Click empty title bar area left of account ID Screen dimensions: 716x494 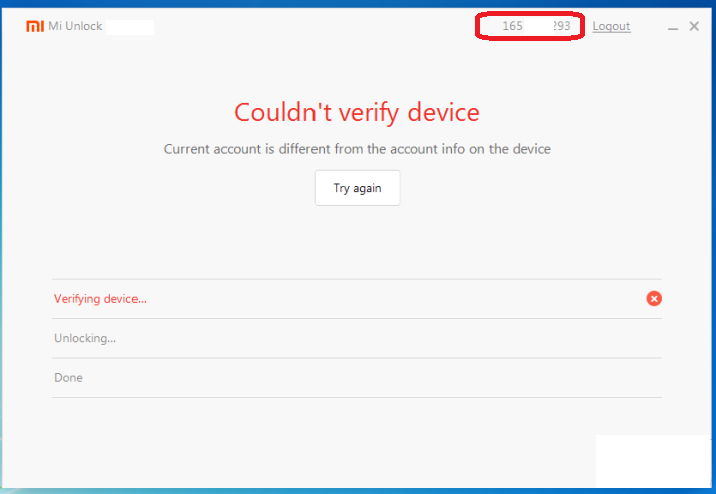(x=320, y=27)
